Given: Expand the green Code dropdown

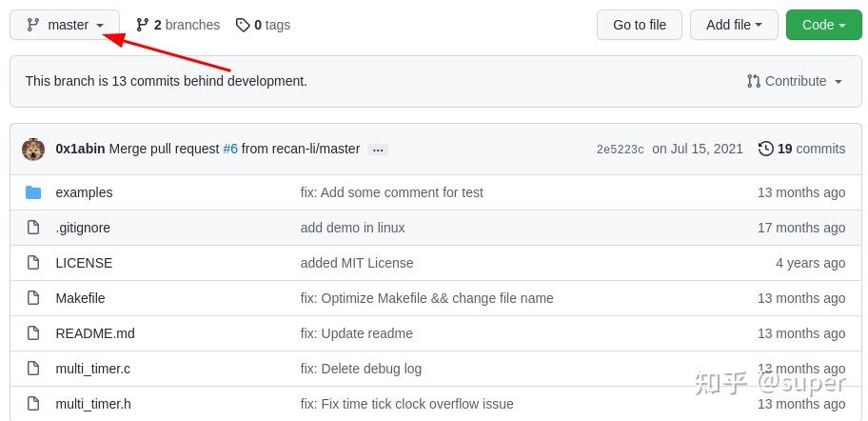Looking at the screenshot, I should (823, 25).
